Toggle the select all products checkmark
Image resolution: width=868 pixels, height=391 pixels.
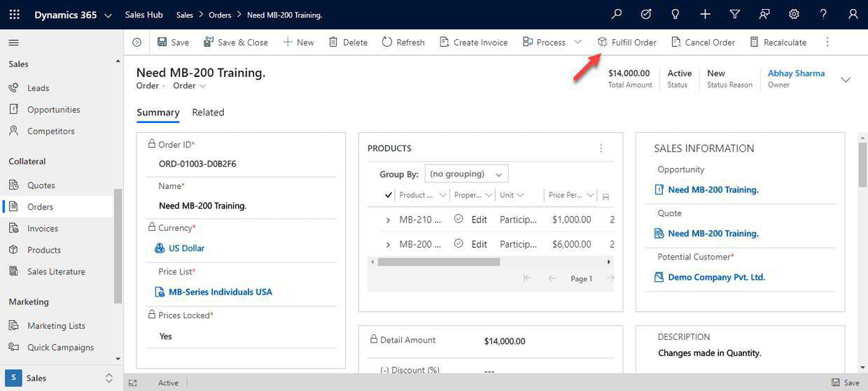[388, 195]
